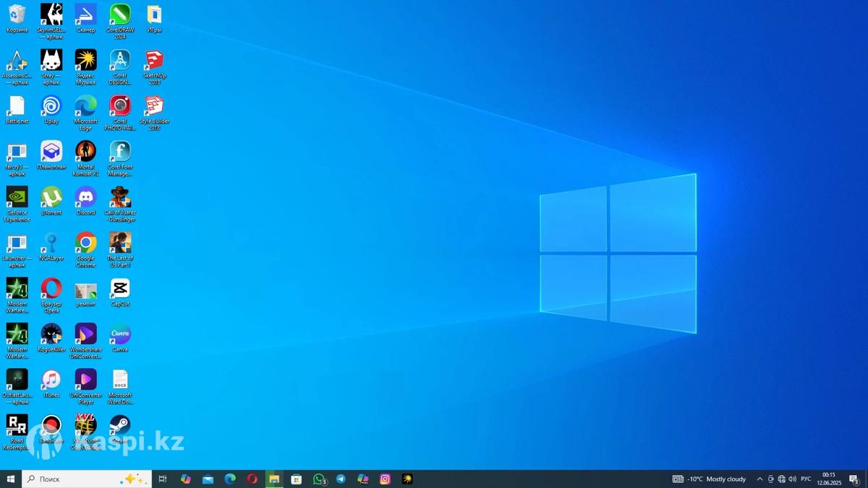Select the Браузер Opera desktop shortcut
This screenshot has height=488, width=868.
pos(51,296)
